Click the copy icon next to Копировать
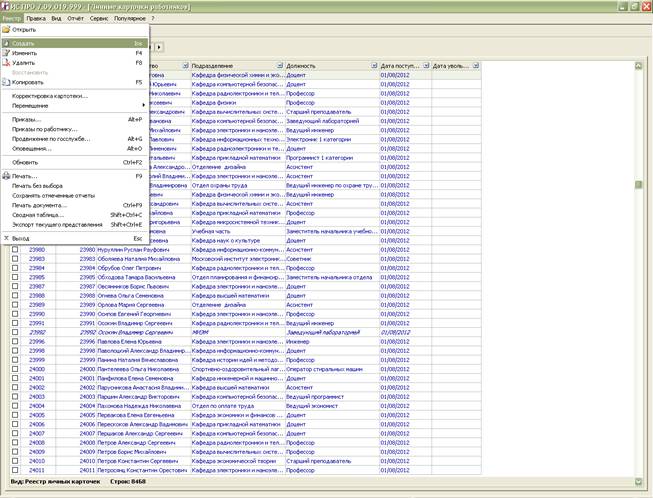This screenshot has width=653, height=498. (x=6, y=82)
